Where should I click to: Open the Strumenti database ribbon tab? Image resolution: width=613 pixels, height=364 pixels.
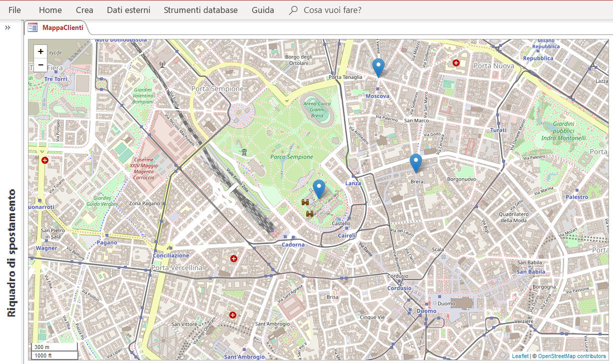tap(201, 10)
